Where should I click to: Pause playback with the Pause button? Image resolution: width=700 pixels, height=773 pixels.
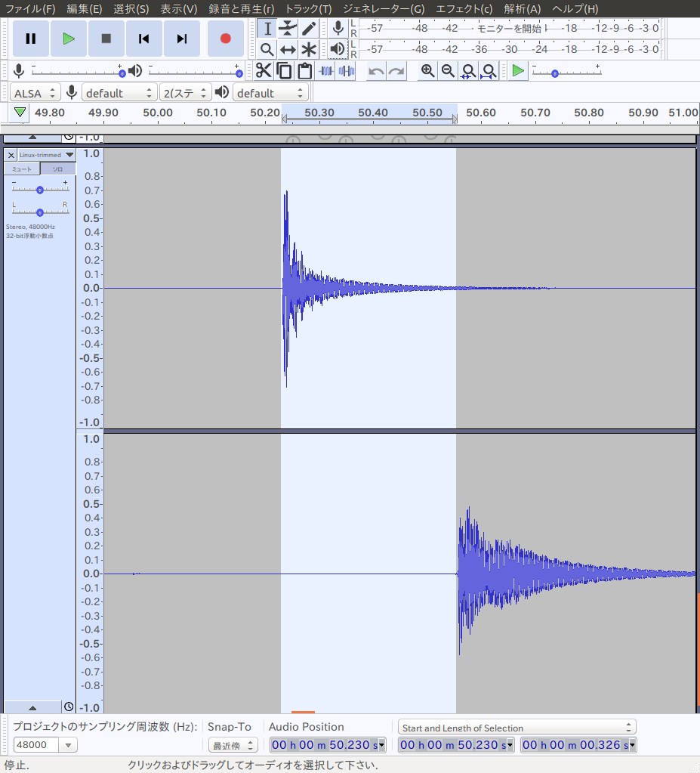pyautogui.click(x=30, y=39)
